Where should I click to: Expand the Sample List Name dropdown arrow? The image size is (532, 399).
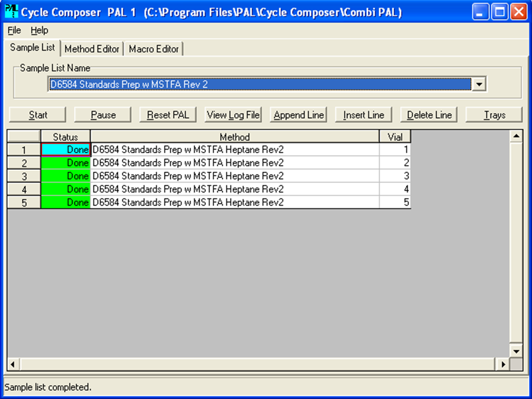click(x=479, y=84)
